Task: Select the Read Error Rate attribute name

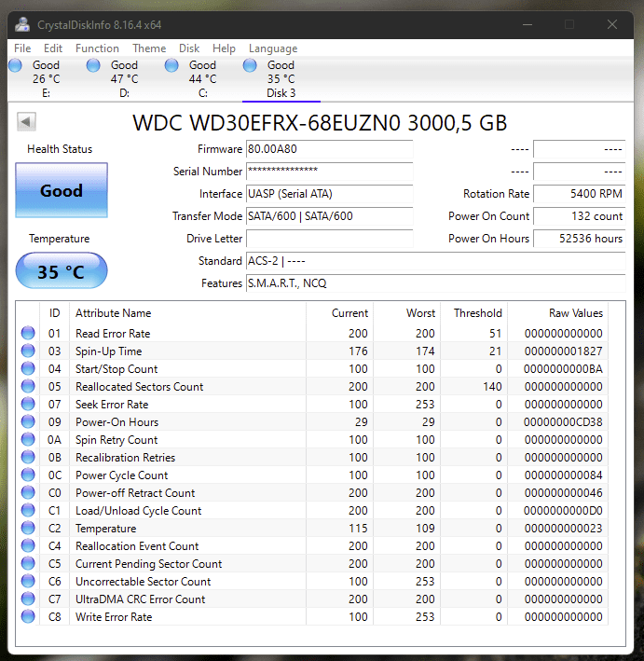Action: click(x=113, y=334)
